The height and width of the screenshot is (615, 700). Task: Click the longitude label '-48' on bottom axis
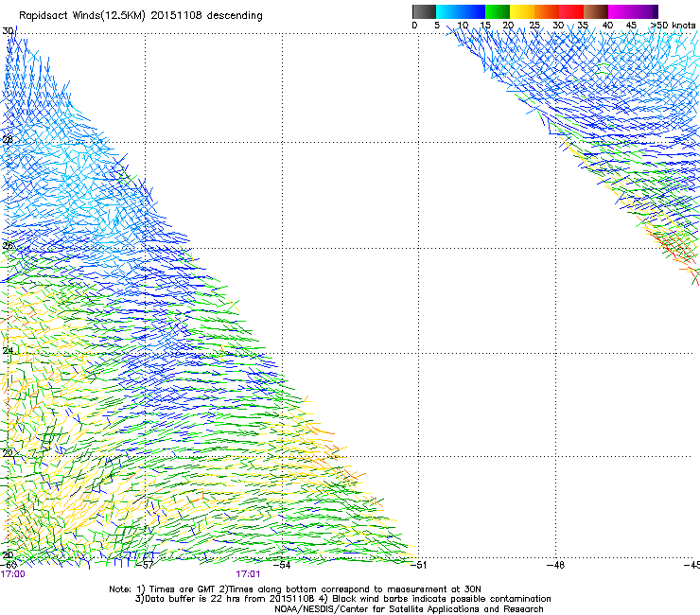pos(556,565)
